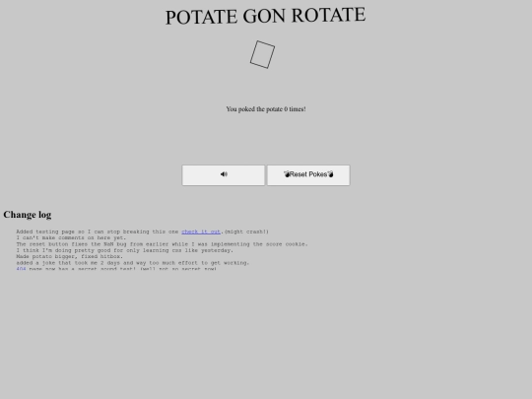
Task: Toggle sound with the speaker button
Action: 224,175
